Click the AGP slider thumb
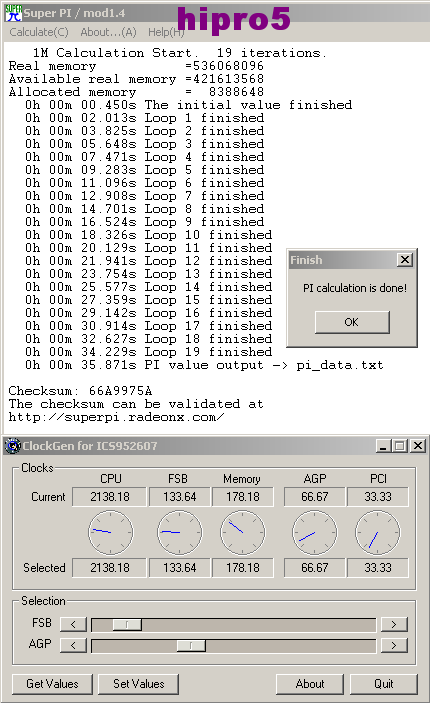The height and width of the screenshot is (703, 430). pyautogui.click(x=191, y=645)
